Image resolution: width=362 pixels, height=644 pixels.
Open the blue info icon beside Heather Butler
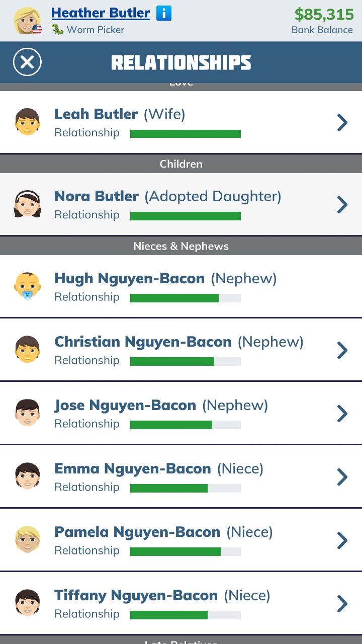point(164,14)
